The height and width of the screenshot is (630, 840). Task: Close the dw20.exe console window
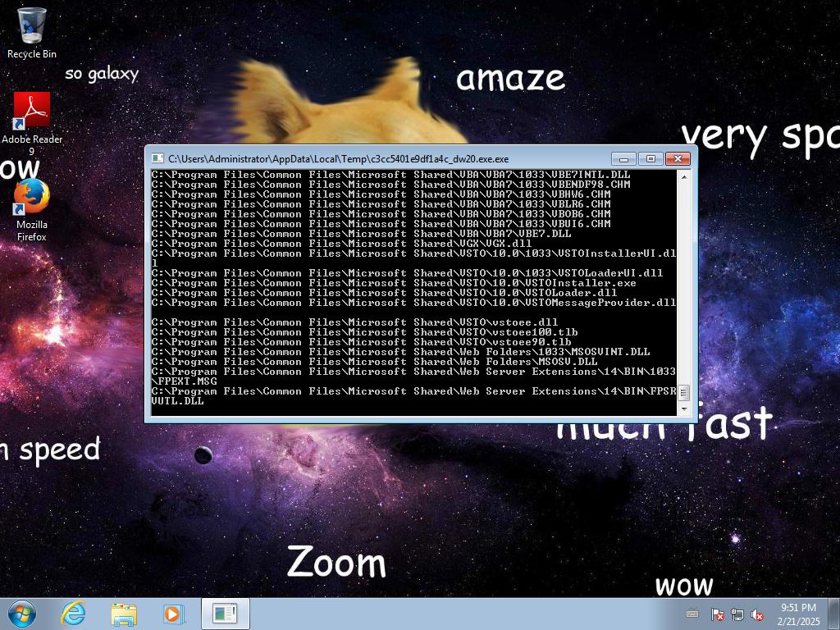pyautogui.click(x=678, y=158)
